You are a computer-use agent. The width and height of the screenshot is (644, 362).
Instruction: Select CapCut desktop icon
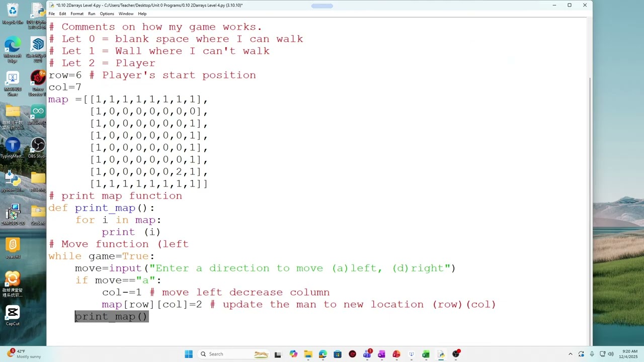pos(13,316)
